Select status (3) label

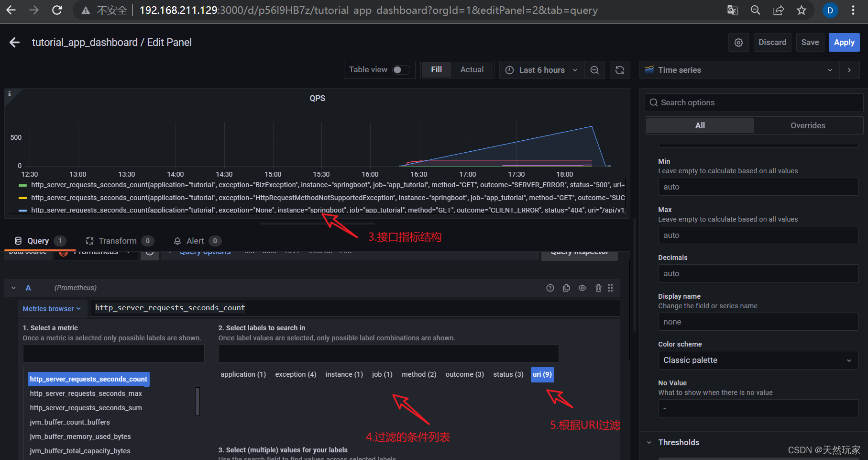[508, 375]
